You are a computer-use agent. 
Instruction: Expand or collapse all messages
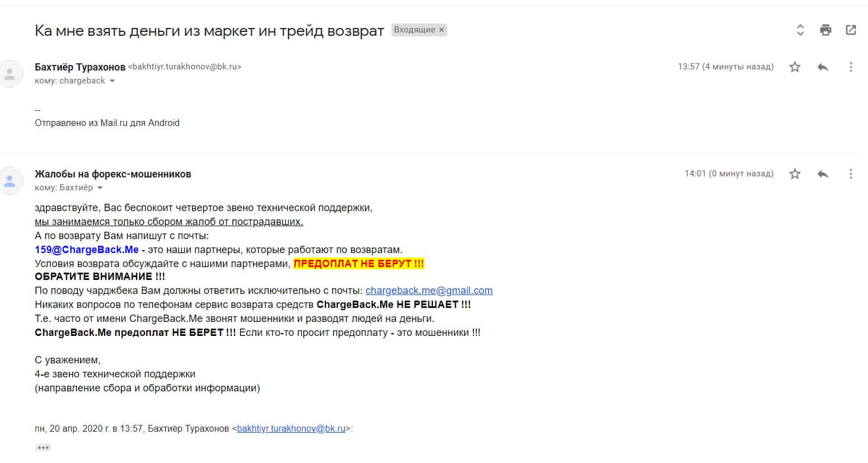(800, 30)
